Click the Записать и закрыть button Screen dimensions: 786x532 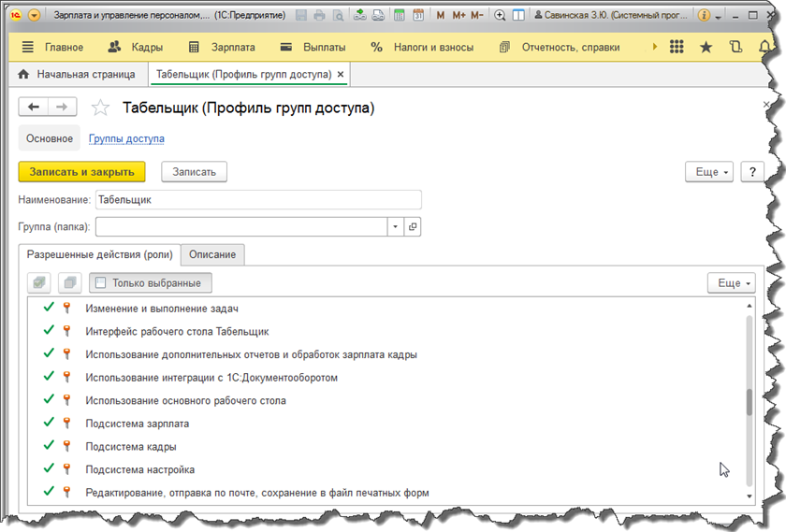(82, 172)
